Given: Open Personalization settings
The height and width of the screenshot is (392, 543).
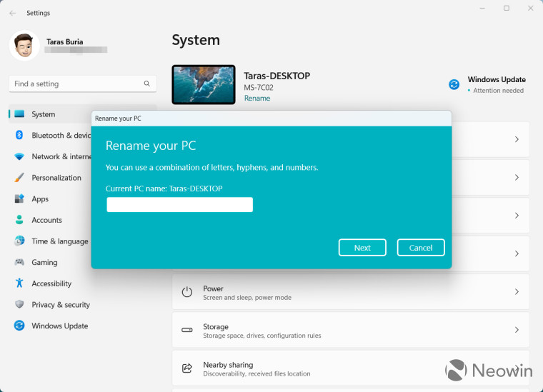Looking at the screenshot, I should click(50, 178).
